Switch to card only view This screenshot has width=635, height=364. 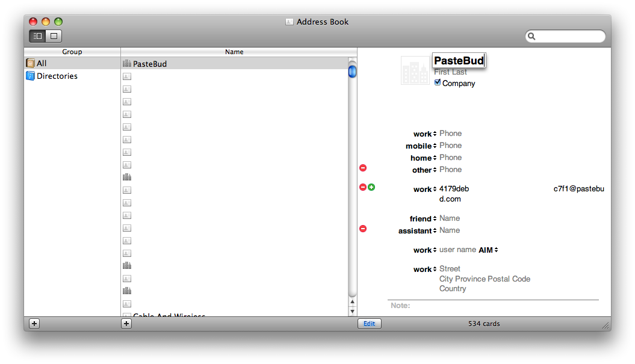click(54, 36)
